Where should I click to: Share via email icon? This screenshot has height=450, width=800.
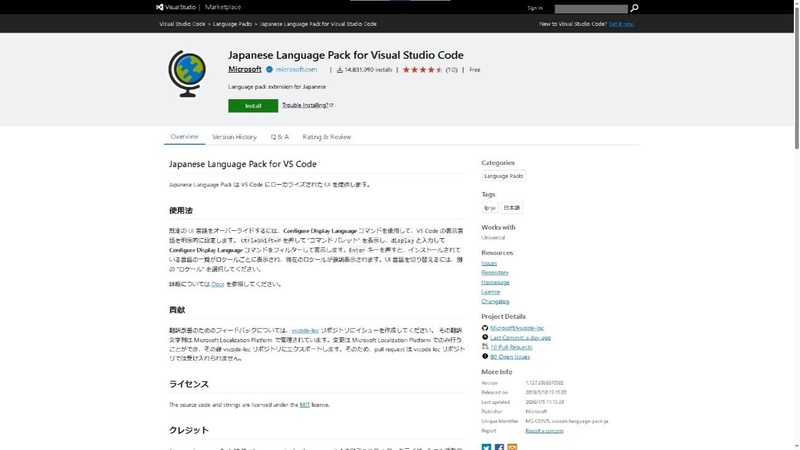tap(512, 447)
